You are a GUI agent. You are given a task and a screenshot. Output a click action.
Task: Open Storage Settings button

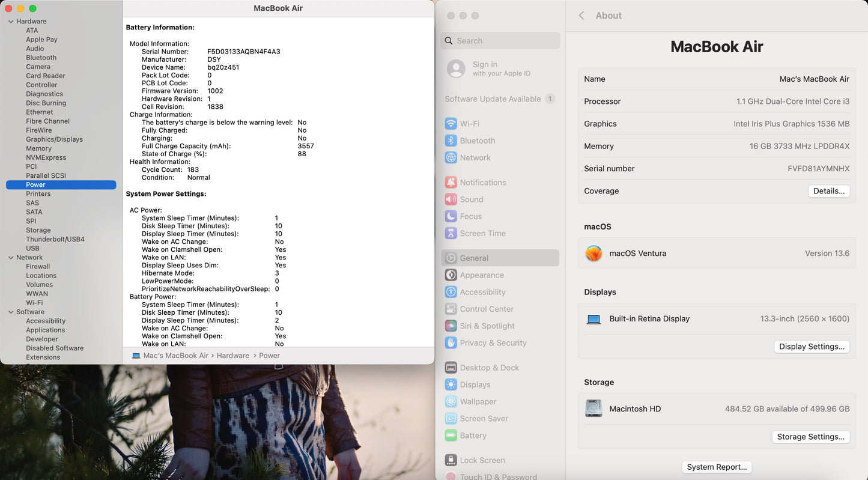tap(810, 437)
